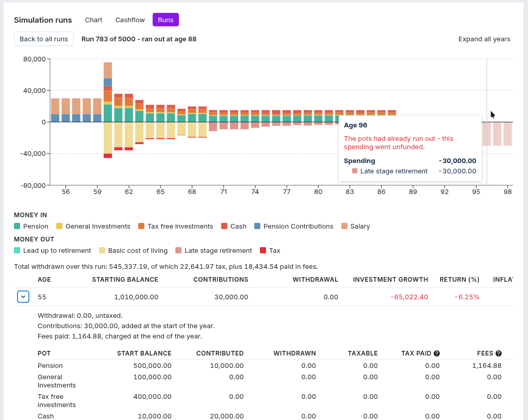Viewport: 528px width, 420px height.
Task: Toggle Basic cost of living legend swatch
Action: pyautogui.click(x=102, y=250)
